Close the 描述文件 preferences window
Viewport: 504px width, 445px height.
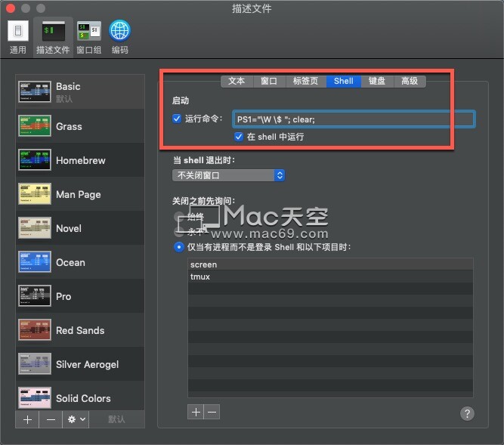pos(11,8)
